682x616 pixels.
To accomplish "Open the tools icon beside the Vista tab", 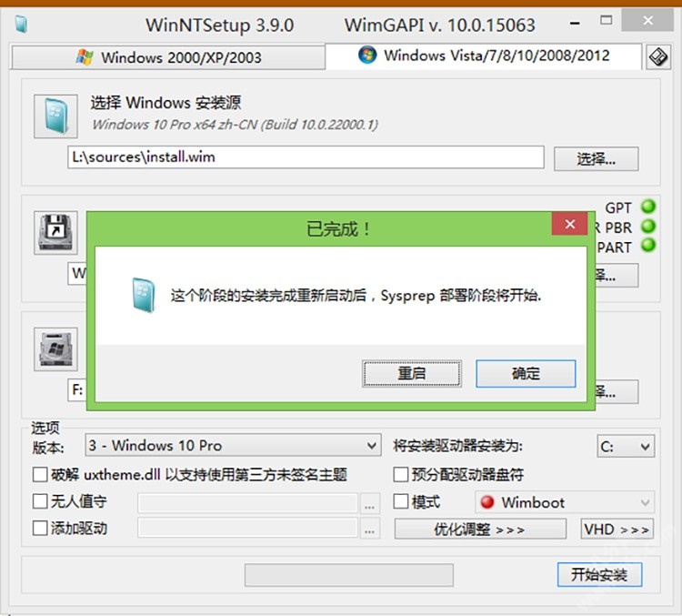I will (x=657, y=56).
